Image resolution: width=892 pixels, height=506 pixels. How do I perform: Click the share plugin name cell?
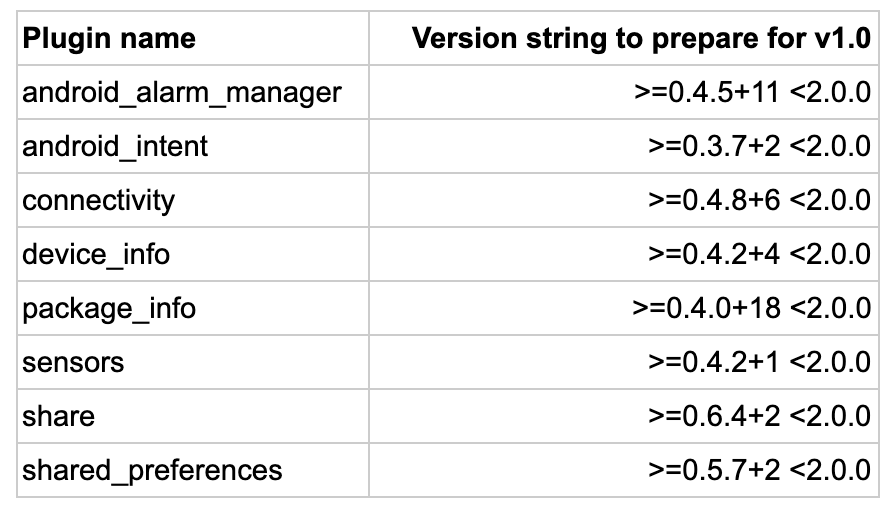pyautogui.click(x=193, y=416)
